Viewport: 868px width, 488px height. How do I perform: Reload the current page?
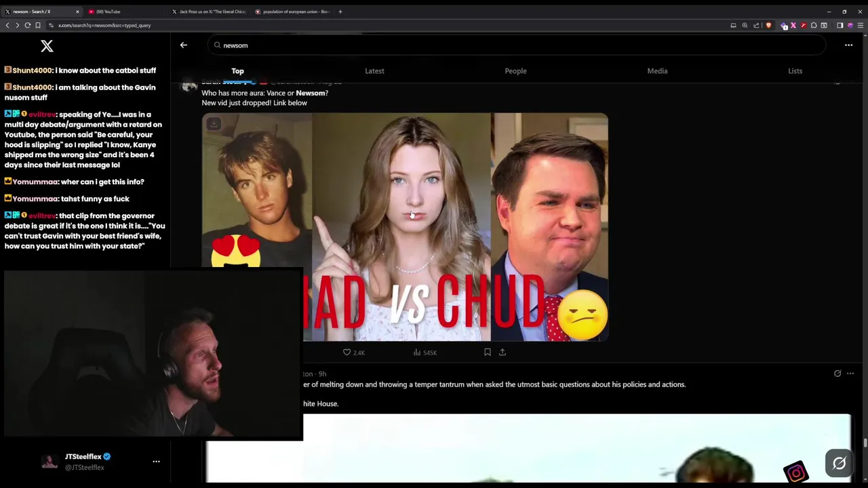pos(28,25)
